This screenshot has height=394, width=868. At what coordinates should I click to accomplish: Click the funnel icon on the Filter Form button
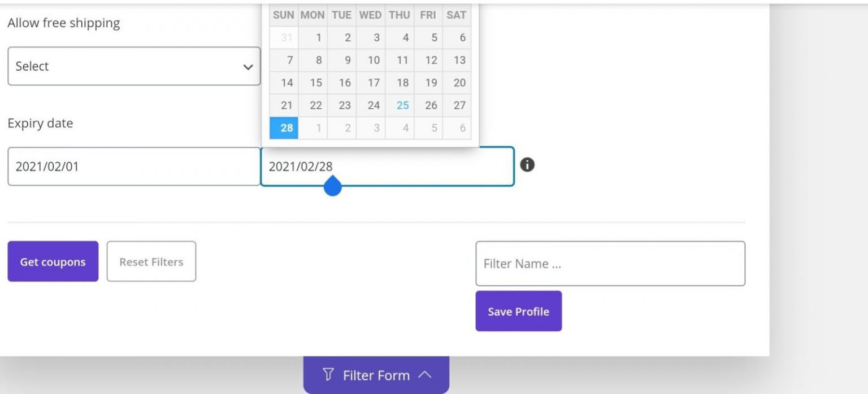click(x=328, y=374)
